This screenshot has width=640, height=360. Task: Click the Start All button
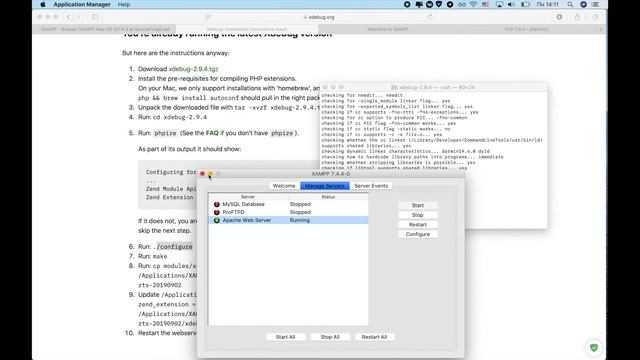click(x=285, y=337)
